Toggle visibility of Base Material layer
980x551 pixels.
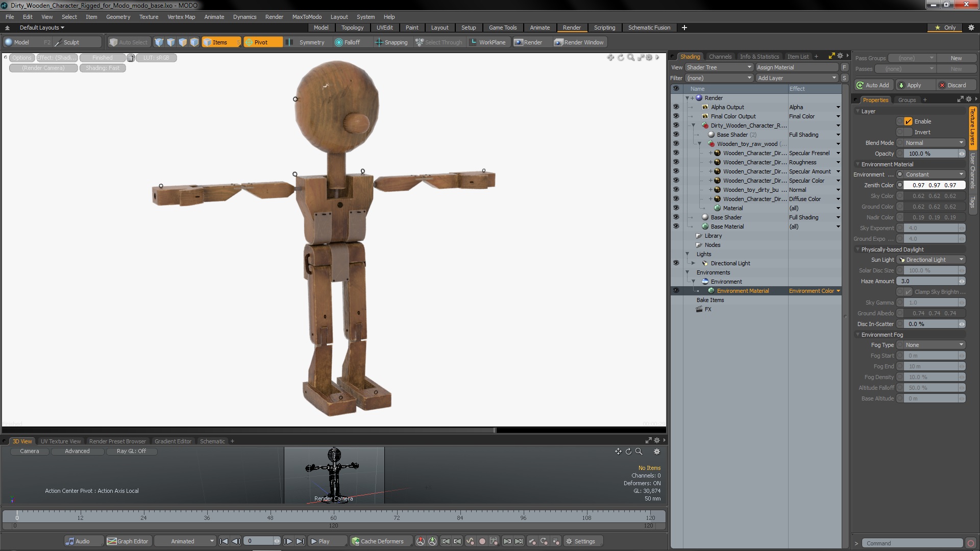(x=676, y=227)
